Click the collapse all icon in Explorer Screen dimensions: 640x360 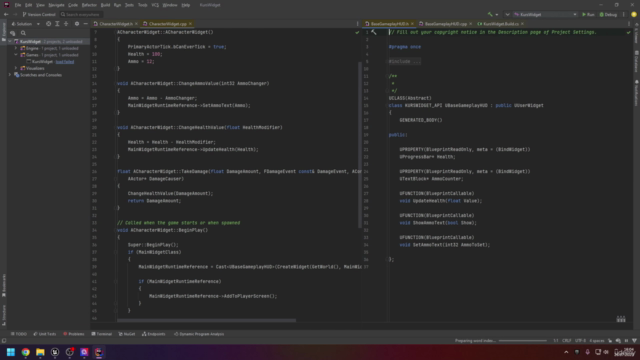click(x=66, y=24)
